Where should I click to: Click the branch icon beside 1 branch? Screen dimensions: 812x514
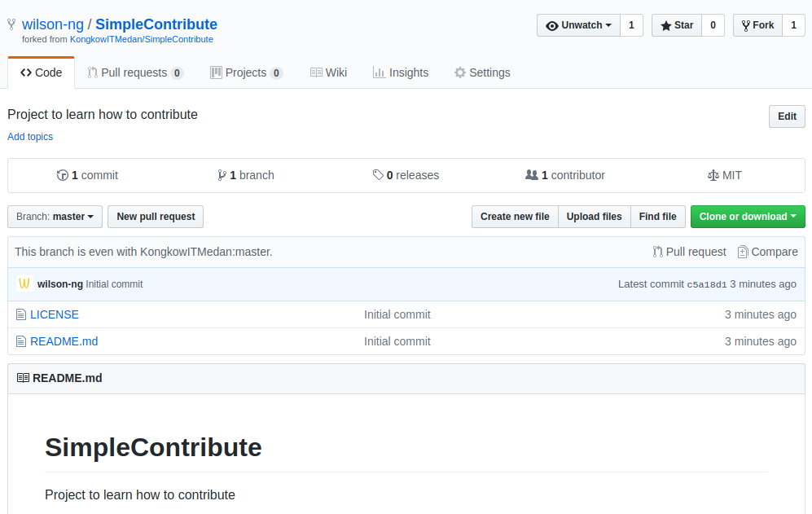pyautogui.click(x=222, y=175)
